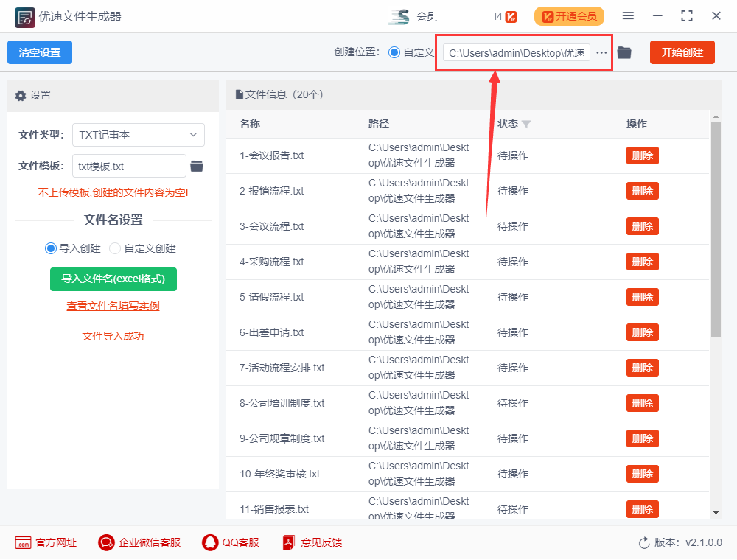Open the 文件类型 dropdown showing TXT记事本
737x560 pixels.
pyautogui.click(x=139, y=135)
